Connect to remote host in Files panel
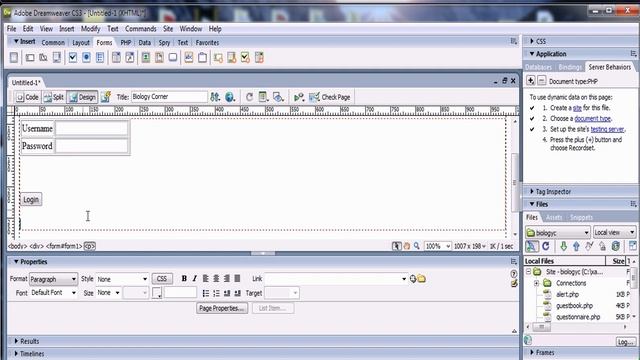 531,246
